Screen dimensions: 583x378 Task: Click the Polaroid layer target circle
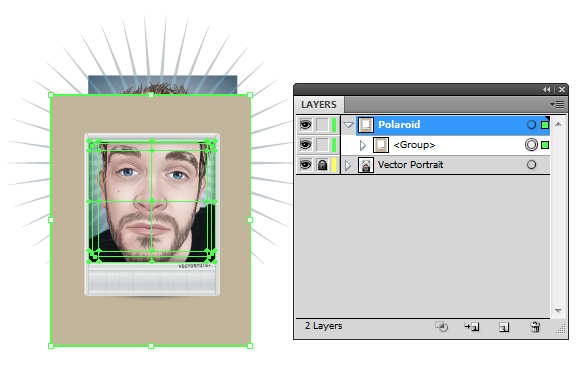click(531, 125)
